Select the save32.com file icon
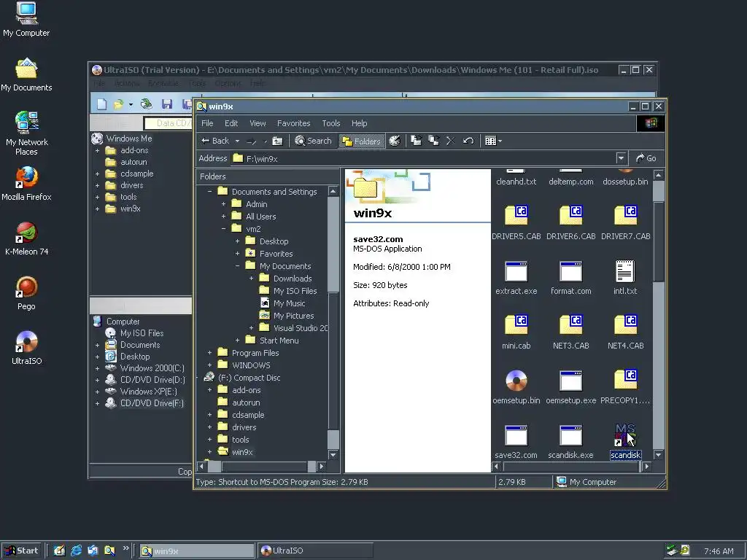The height and width of the screenshot is (560, 747). (516, 435)
